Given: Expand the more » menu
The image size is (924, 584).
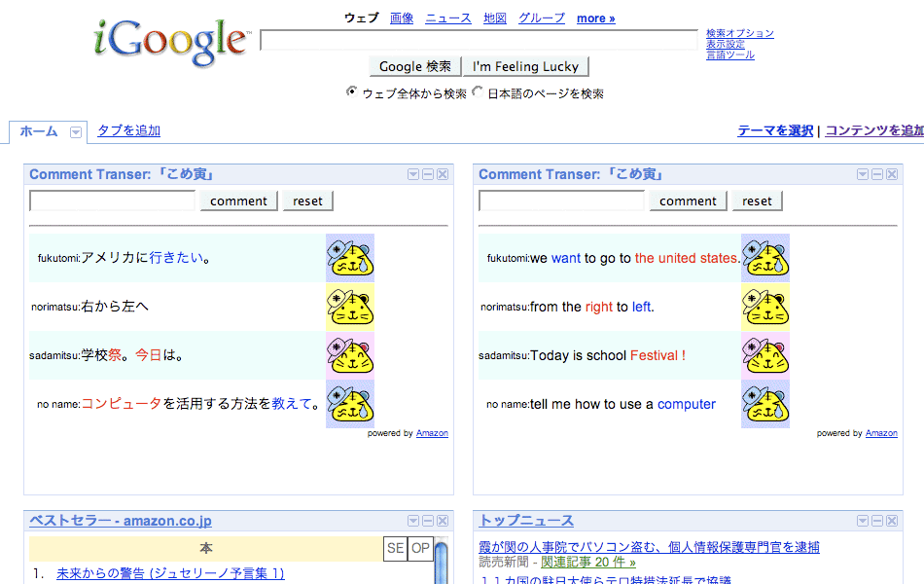Looking at the screenshot, I should point(596,18).
